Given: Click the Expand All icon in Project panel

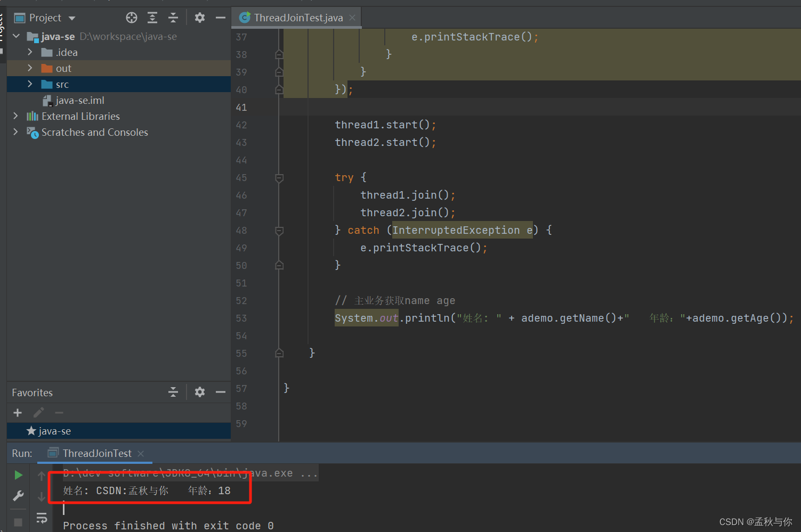Looking at the screenshot, I should 152,18.
